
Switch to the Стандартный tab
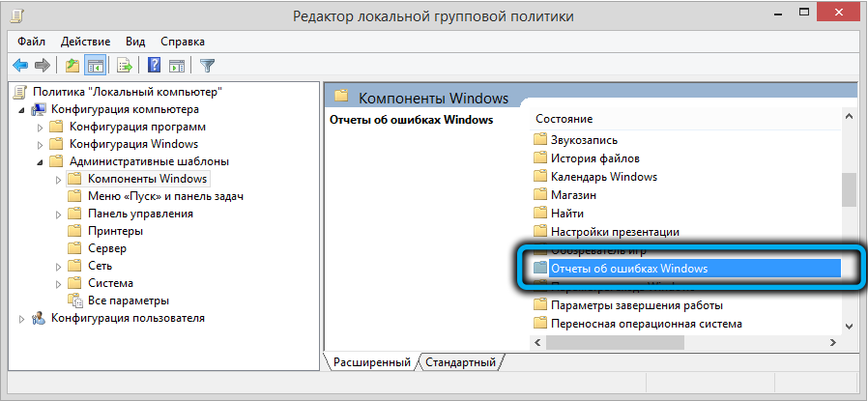tap(462, 362)
